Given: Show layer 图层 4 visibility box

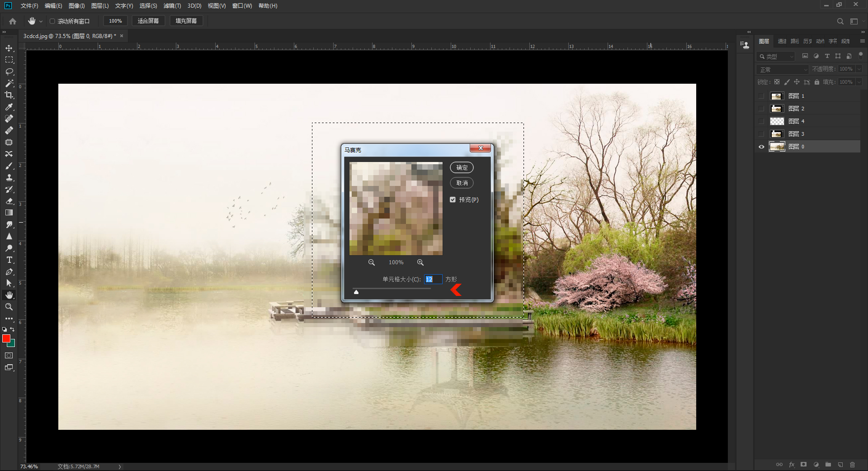Looking at the screenshot, I should pyautogui.click(x=761, y=121).
